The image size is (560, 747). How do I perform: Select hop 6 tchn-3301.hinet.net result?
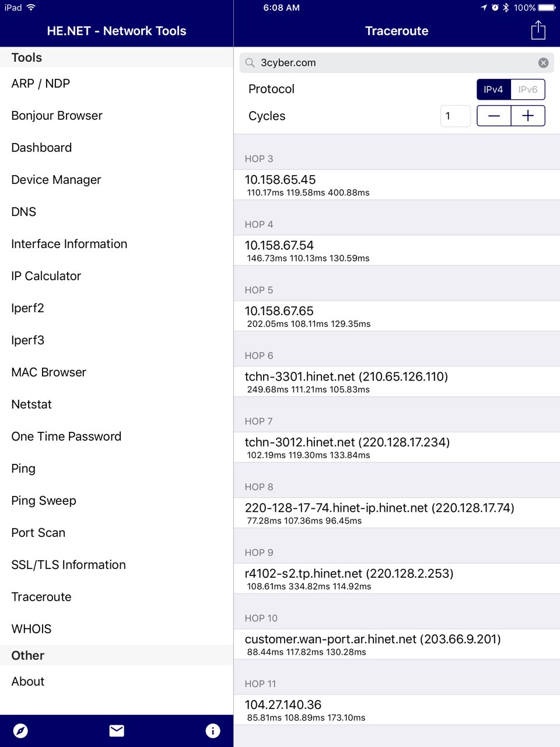click(397, 382)
